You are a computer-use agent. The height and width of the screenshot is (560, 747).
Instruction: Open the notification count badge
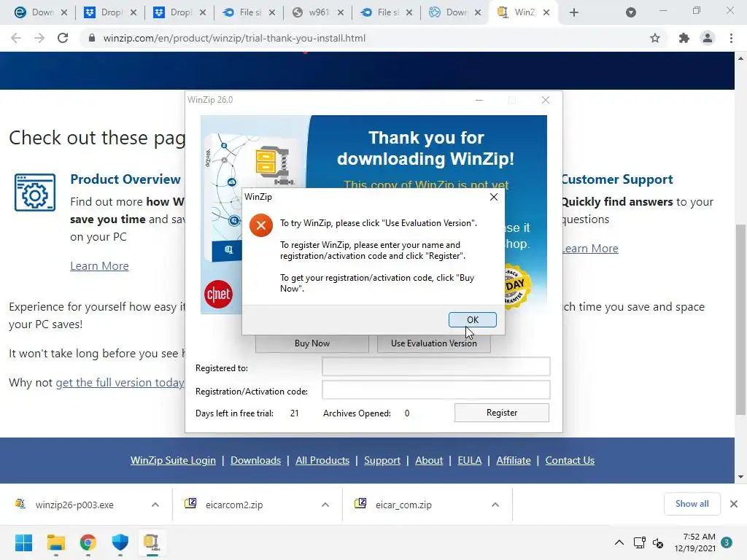coord(726,542)
